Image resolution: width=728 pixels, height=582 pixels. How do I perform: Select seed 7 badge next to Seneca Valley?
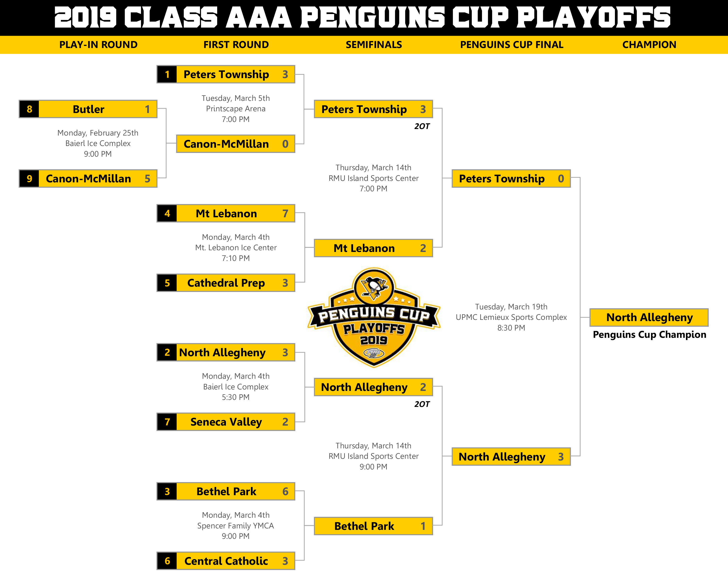(x=167, y=422)
